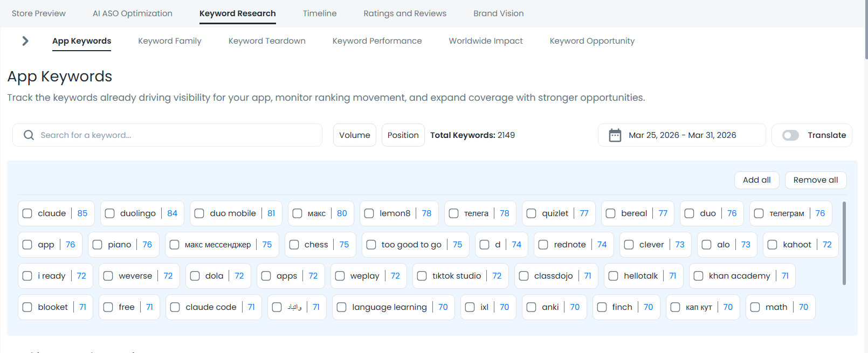
Task: Open the Mar 25 – Mar 31 date picker
Action: click(682, 135)
